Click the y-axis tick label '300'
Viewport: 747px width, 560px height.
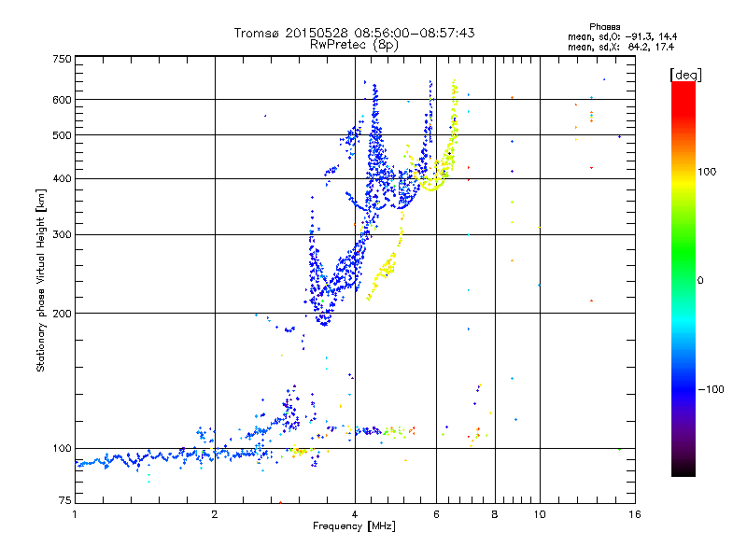62,234
